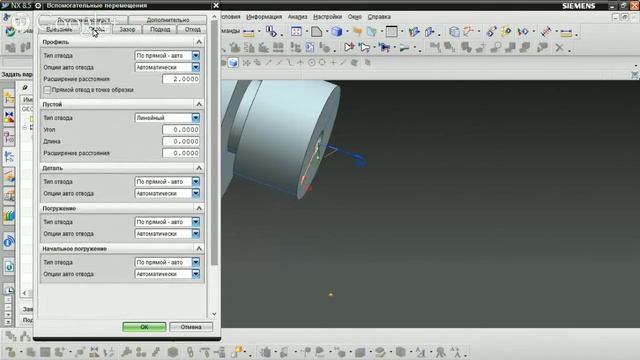640x360 pixels.
Task: Collapse the Профиль section
Action: pos(199,42)
